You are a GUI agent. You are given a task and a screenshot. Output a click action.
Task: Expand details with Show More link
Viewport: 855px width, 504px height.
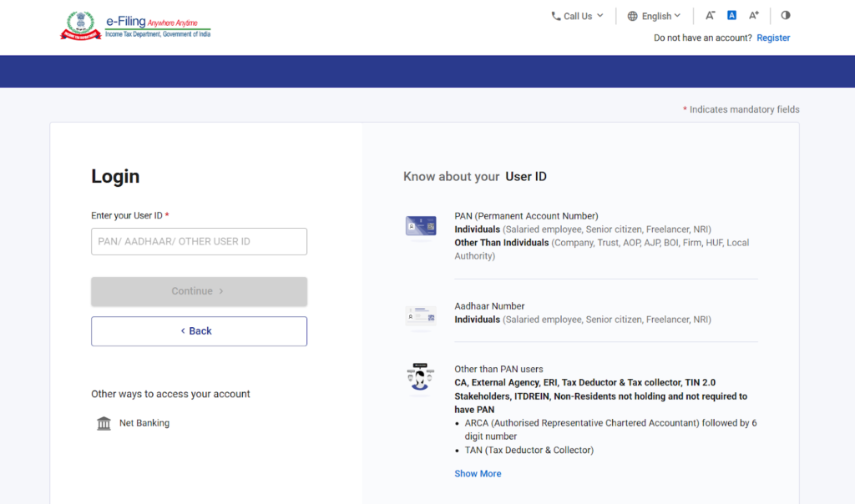point(478,473)
